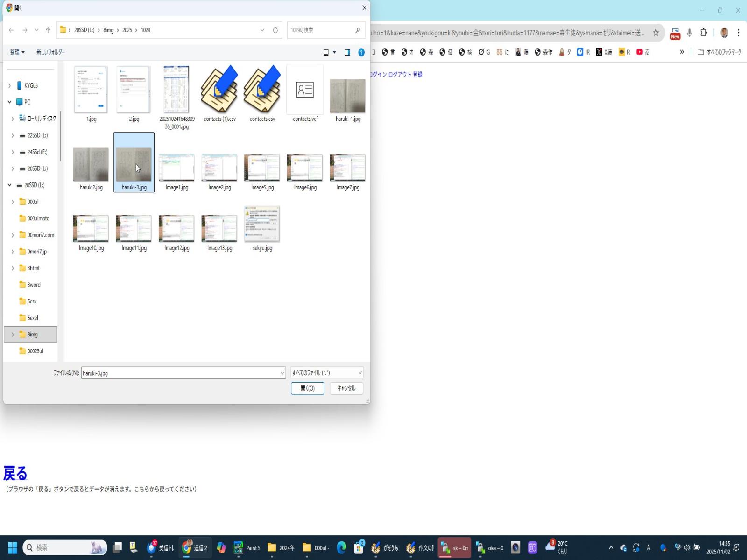The width and height of the screenshot is (747, 560).
Task: Click the search magnifier in dialog
Action: pyautogui.click(x=358, y=30)
